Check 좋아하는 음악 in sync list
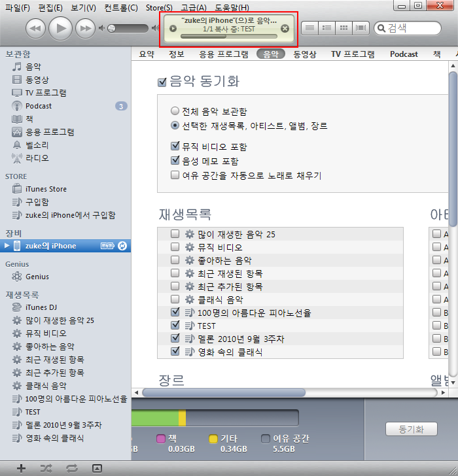 (175, 260)
